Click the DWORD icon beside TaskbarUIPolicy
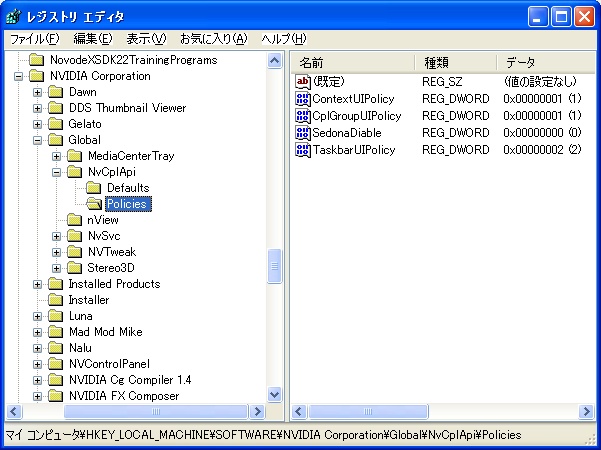 point(303,150)
